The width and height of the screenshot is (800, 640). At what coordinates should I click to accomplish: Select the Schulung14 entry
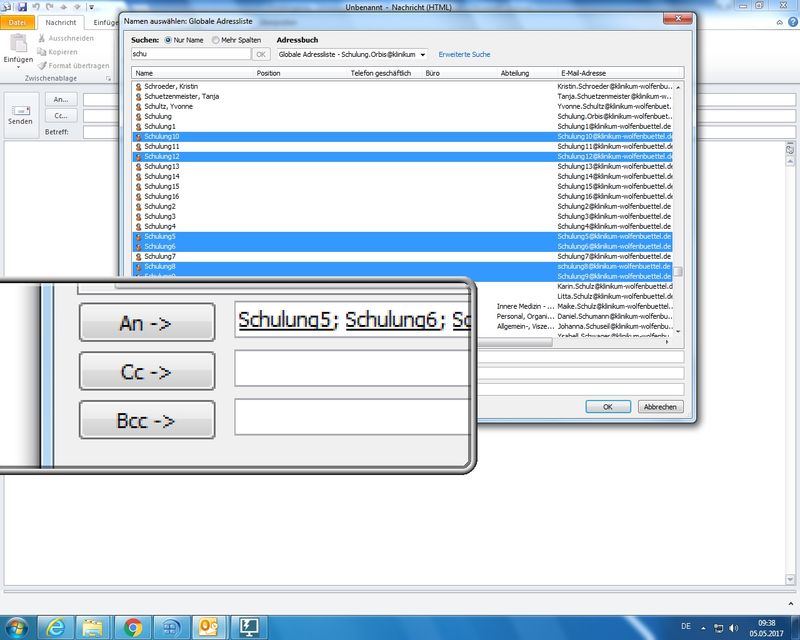(402, 177)
